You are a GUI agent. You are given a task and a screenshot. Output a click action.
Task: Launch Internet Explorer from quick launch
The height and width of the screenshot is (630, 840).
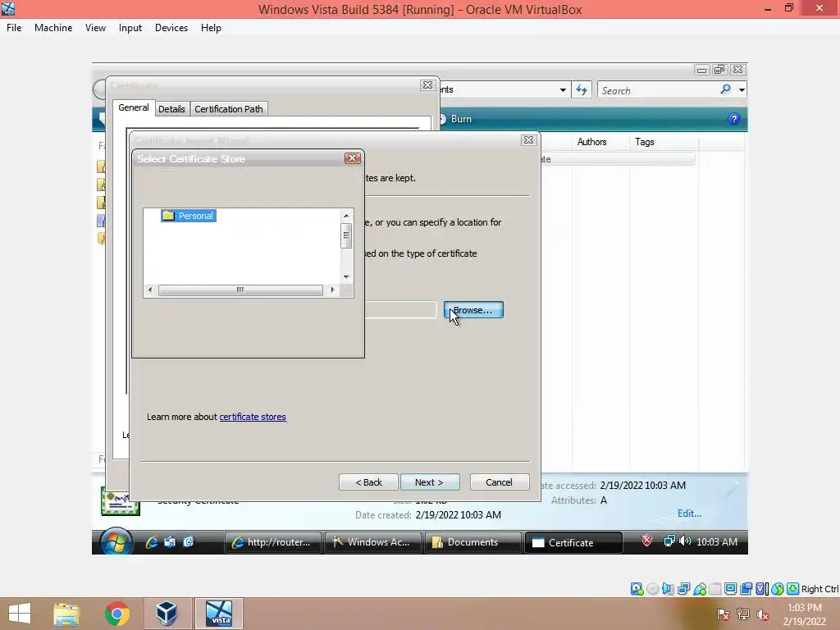tap(152, 542)
